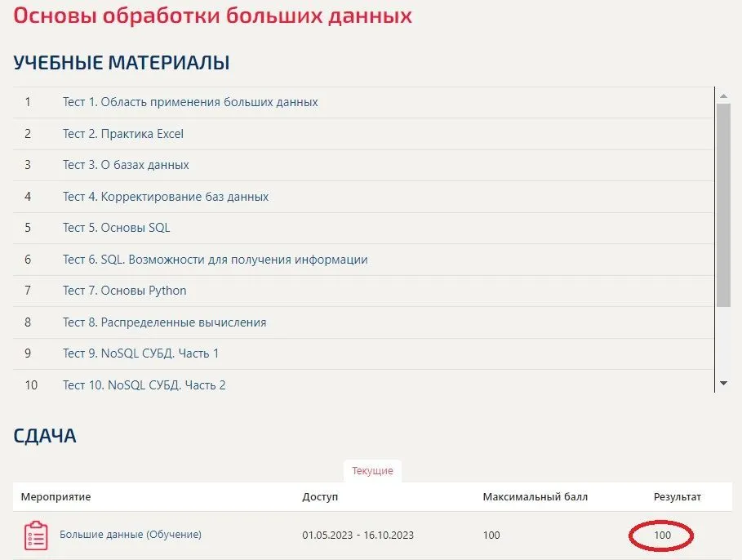This screenshot has width=742, height=560.
Task: Open Тест 2. Практика Excel
Action: (x=123, y=134)
